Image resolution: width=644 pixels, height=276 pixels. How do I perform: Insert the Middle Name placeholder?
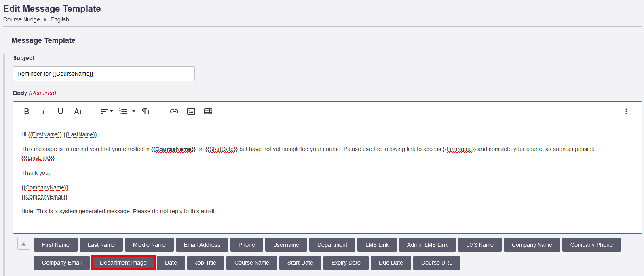pyautogui.click(x=149, y=245)
